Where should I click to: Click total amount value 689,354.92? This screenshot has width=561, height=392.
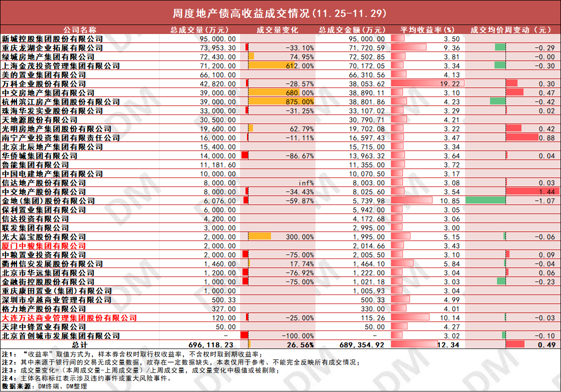[x=361, y=345]
